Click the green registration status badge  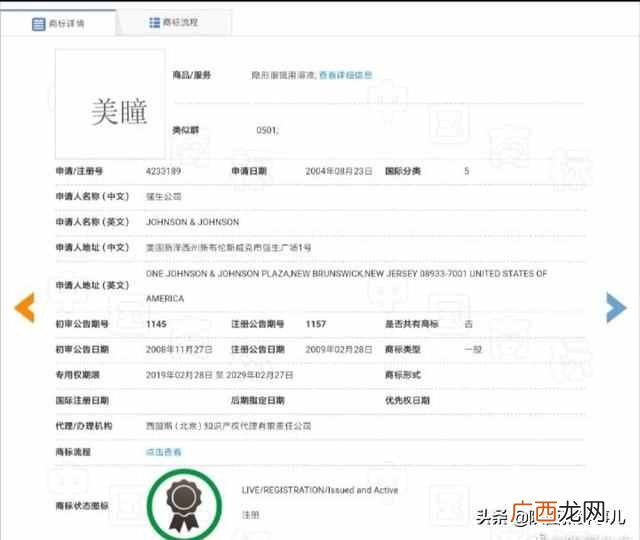click(x=184, y=505)
